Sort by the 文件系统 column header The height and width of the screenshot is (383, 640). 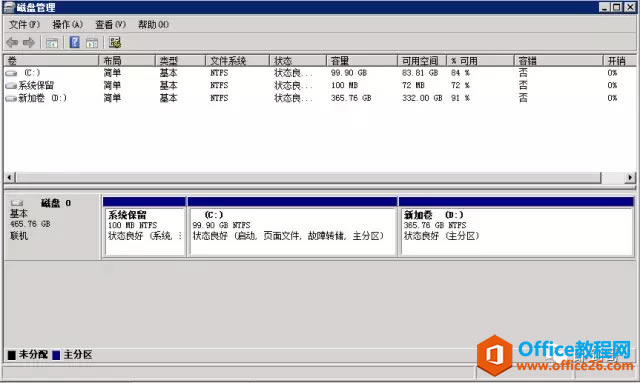click(x=238, y=61)
